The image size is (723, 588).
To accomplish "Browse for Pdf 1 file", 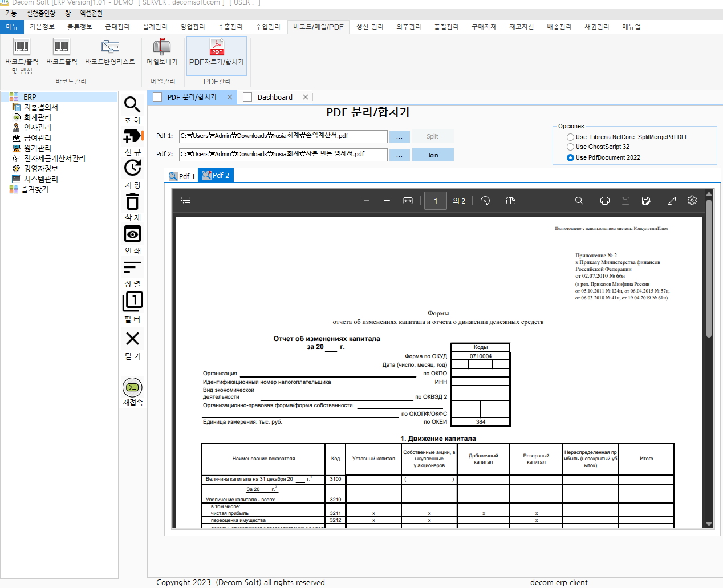I will 399,137.
